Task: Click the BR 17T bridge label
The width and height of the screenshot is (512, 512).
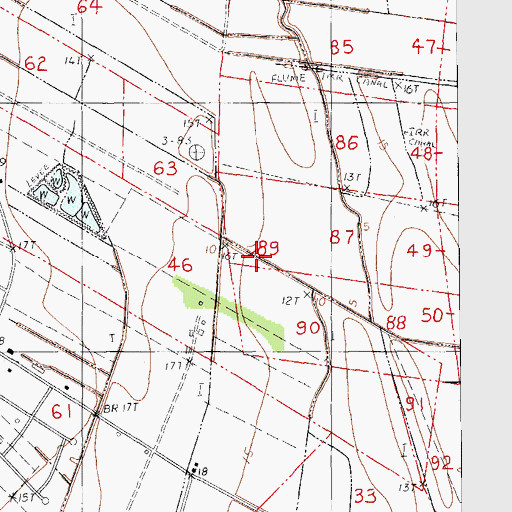Action: click(x=121, y=408)
